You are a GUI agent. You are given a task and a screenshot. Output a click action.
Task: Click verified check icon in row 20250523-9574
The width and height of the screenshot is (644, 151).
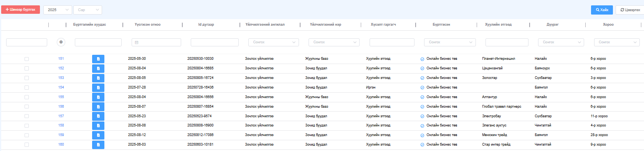(422, 117)
